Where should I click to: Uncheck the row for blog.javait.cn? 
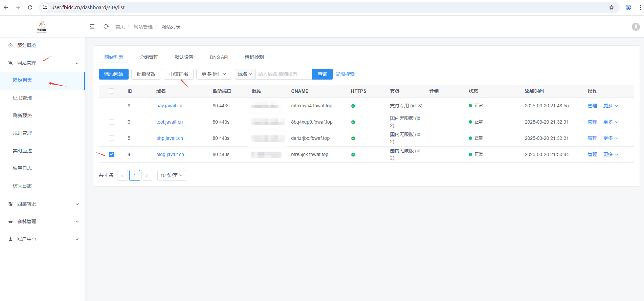[112, 154]
